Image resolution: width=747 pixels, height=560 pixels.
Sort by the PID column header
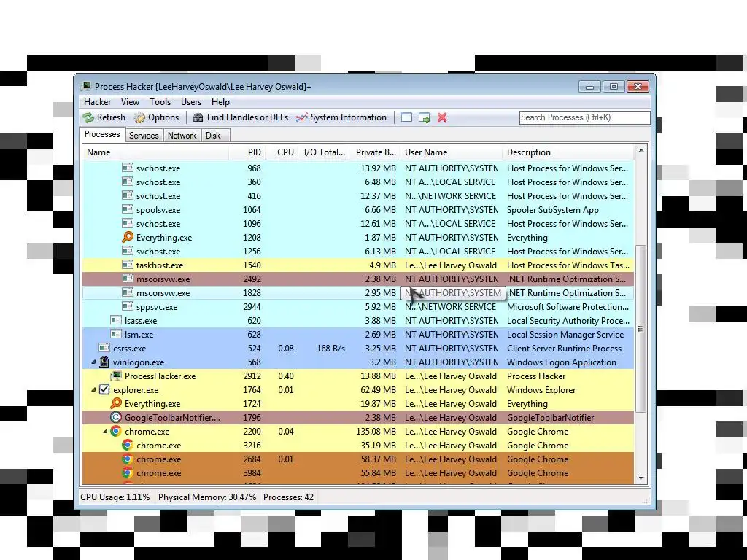[247, 152]
